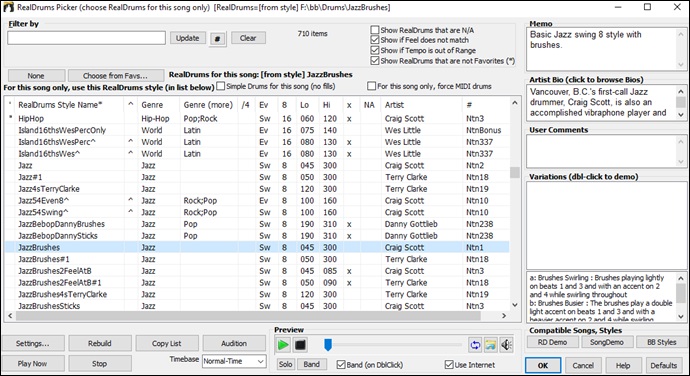This screenshot has width=690, height=376.
Task: Select the Jazz54Swing^ row
Action: (x=257, y=212)
